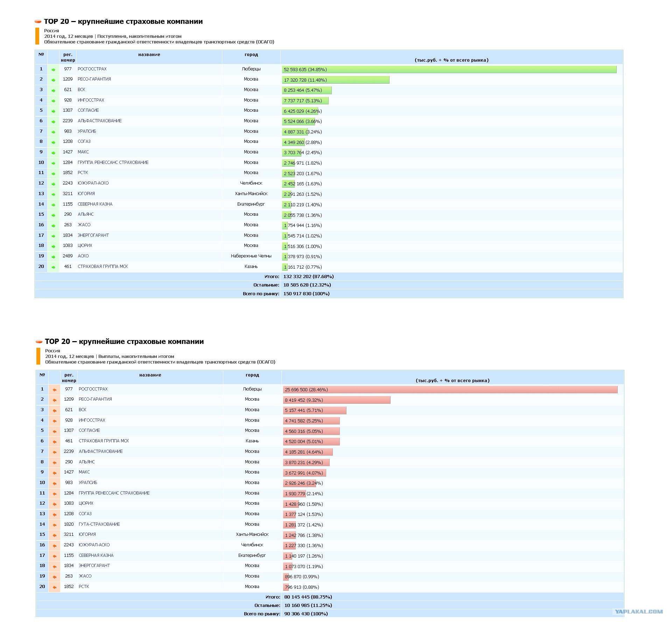Click red bar showing 25 696 500 (28.46%)

(x=450, y=390)
